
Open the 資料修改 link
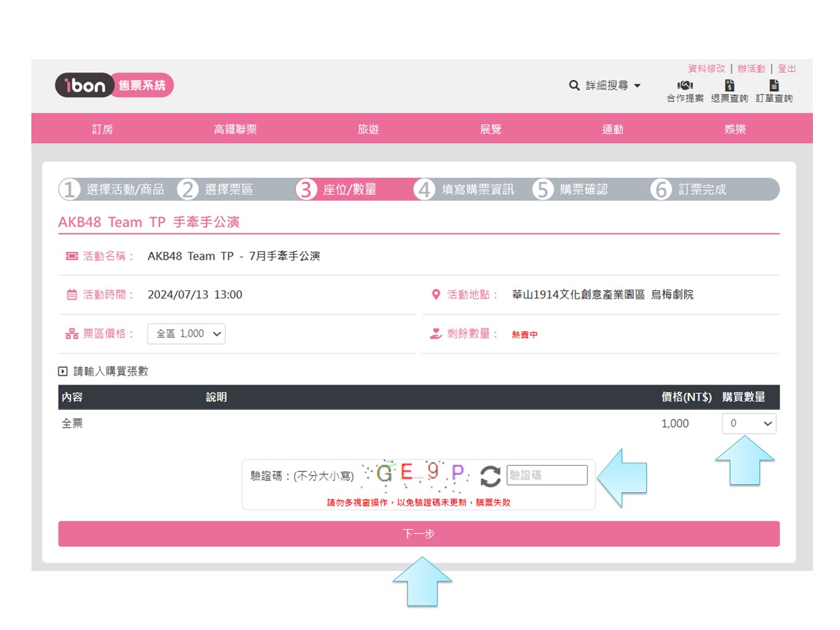click(x=706, y=68)
